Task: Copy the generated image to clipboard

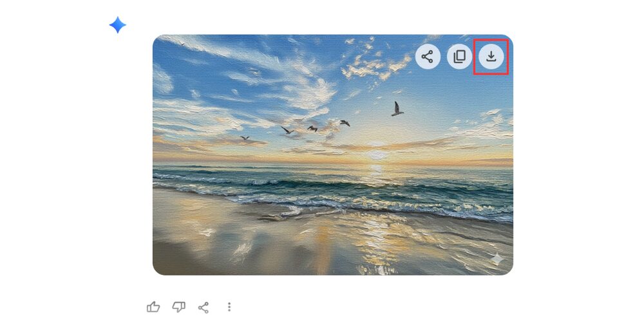Action: click(x=459, y=56)
